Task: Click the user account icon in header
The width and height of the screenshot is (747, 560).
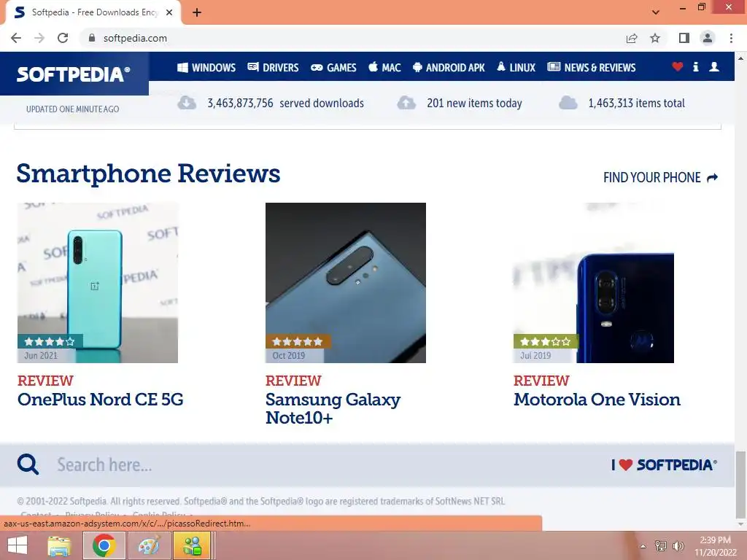Action: (713, 66)
